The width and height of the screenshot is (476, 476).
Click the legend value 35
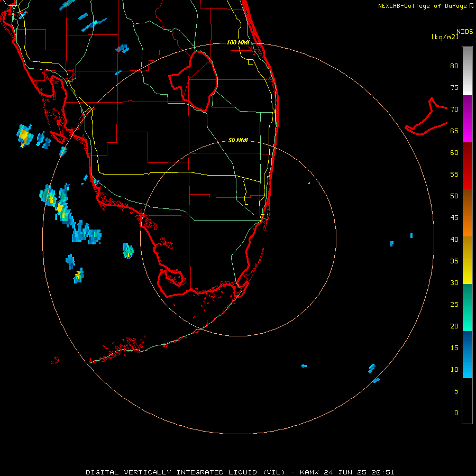(454, 261)
